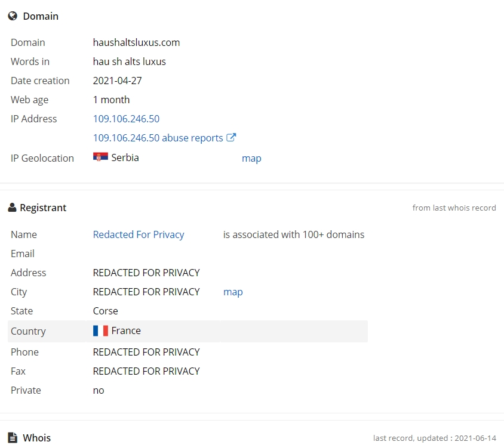Click the person icon beside Registrant heading
This screenshot has width=504, height=448.
point(12,208)
